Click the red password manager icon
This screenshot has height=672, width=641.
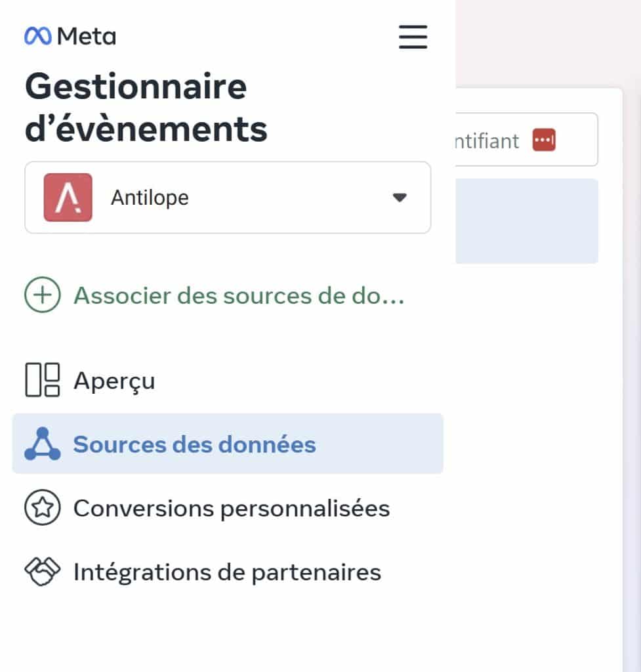coord(544,140)
